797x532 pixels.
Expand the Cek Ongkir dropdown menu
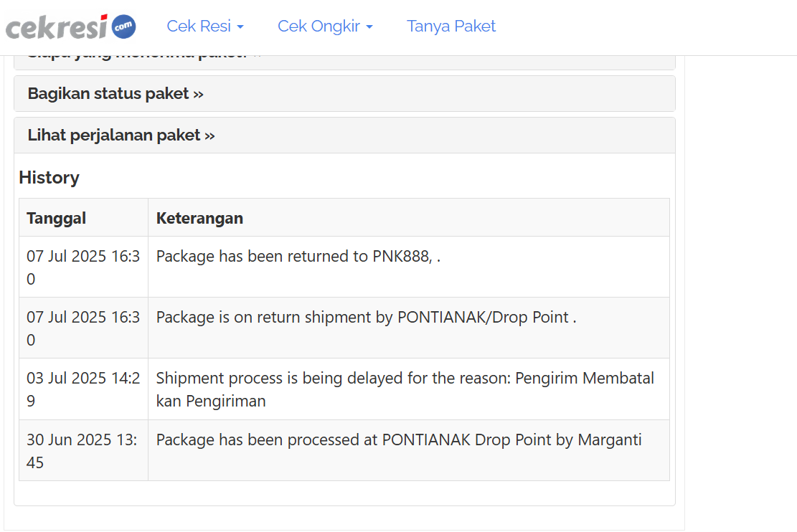click(x=325, y=27)
